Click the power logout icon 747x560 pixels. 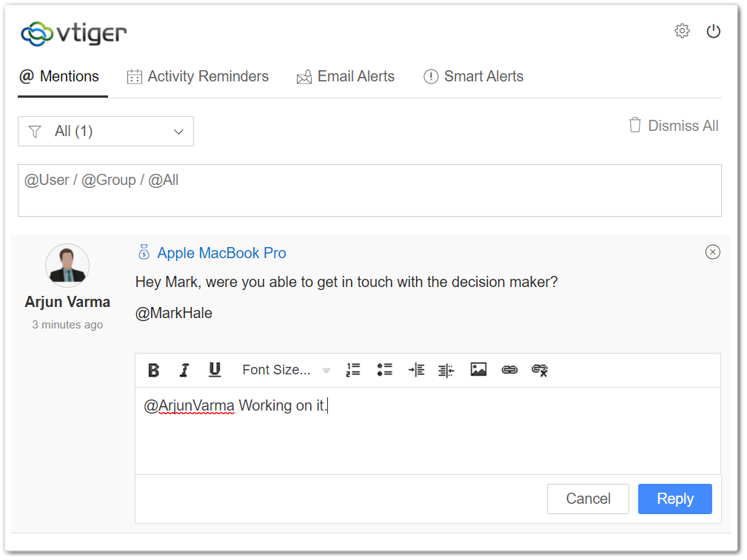[713, 31]
